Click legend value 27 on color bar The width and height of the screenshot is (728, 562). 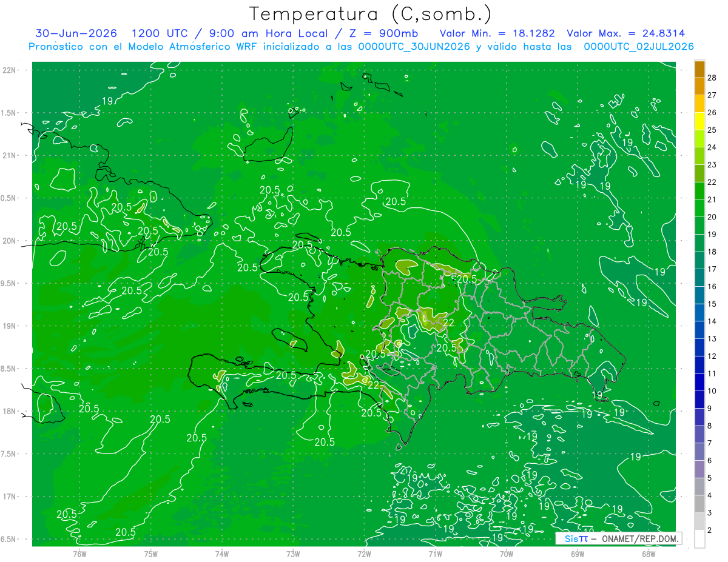point(712,95)
